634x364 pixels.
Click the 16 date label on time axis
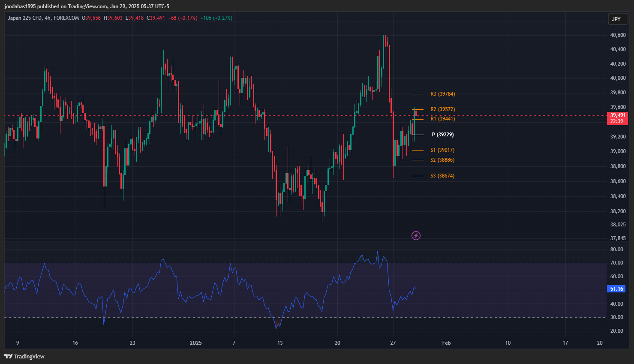point(75,343)
